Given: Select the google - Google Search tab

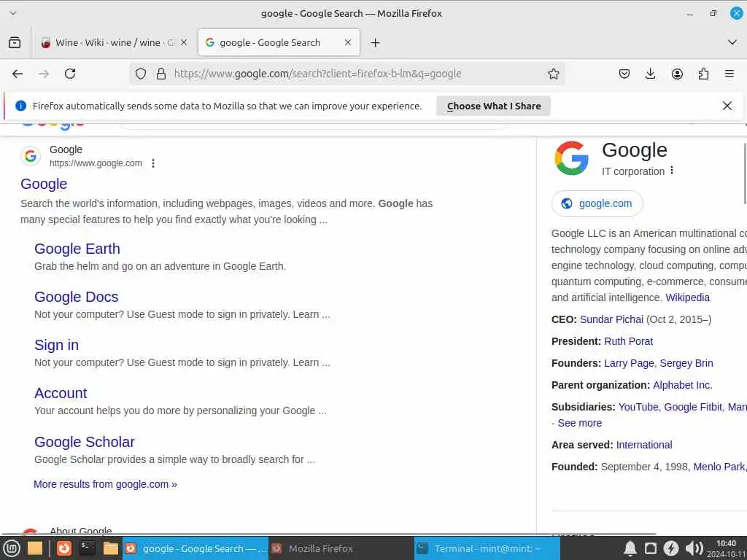Looking at the screenshot, I should click(279, 42).
